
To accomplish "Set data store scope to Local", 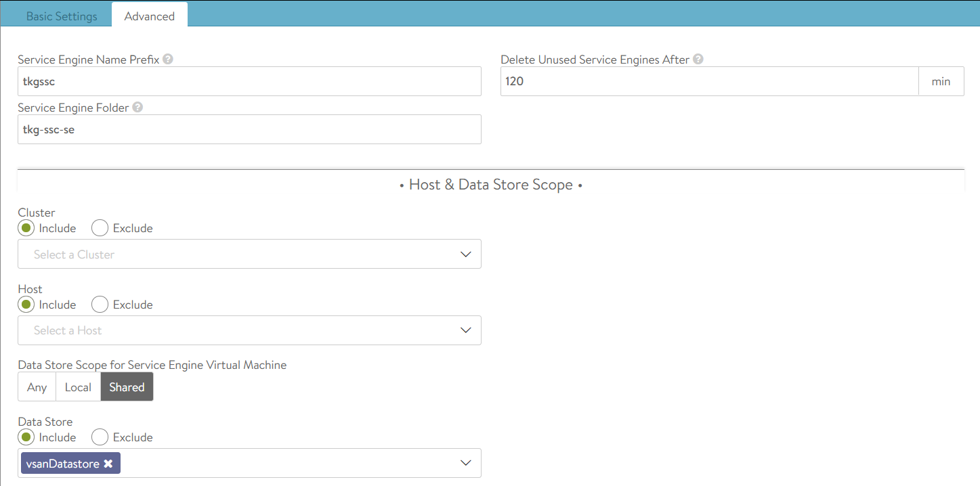I will tap(78, 387).
